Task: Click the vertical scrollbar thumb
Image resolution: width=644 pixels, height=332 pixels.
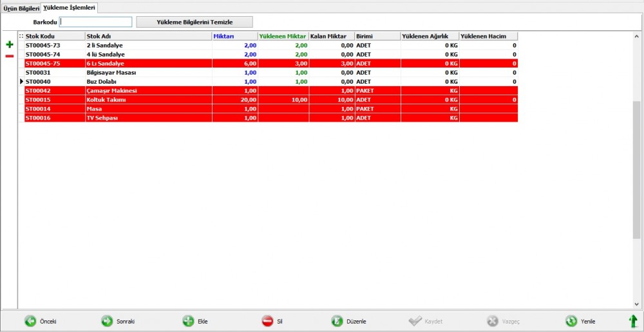Action: [637, 170]
